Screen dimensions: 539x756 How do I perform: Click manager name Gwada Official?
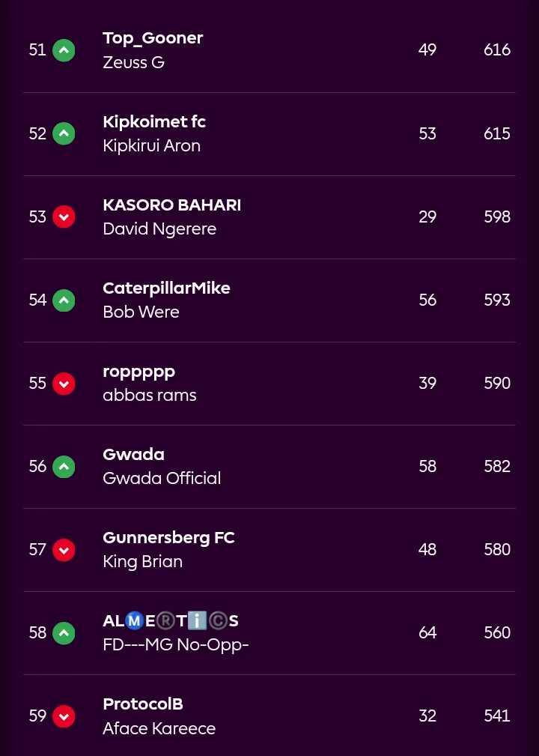tap(162, 478)
